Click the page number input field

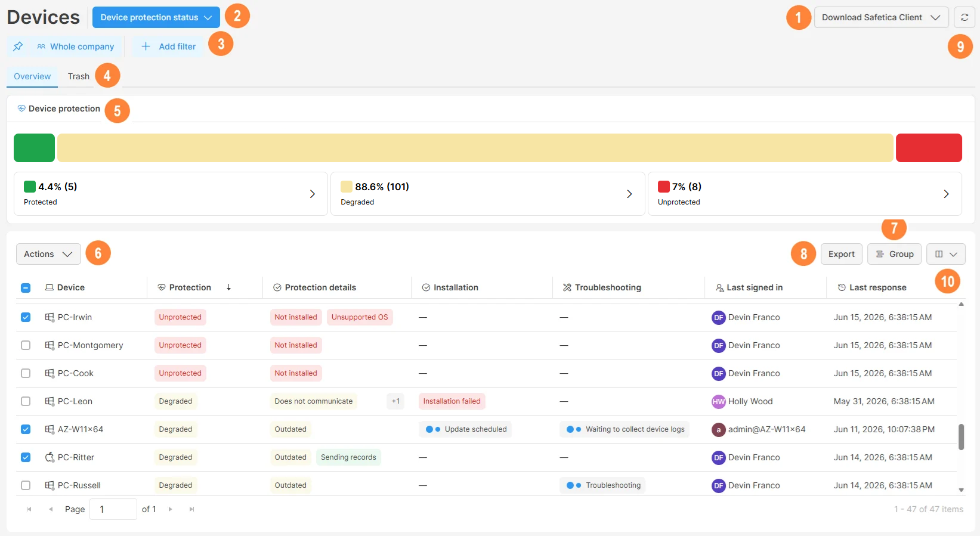(x=113, y=509)
